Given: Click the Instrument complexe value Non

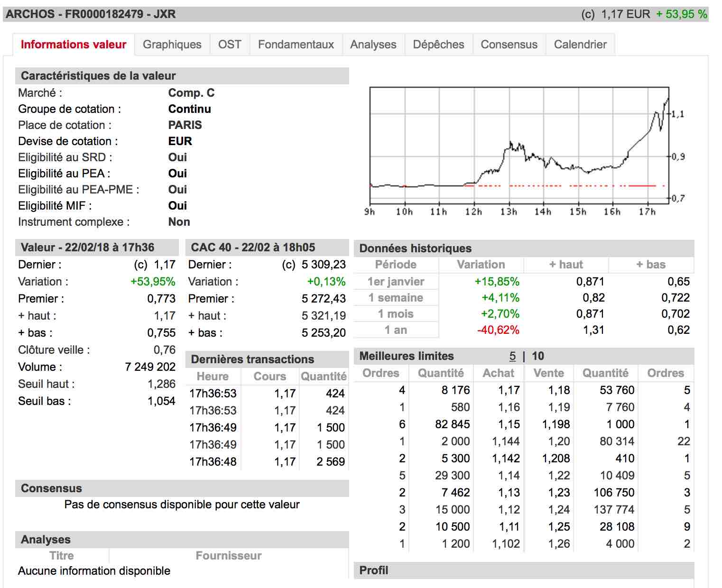Looking at the screenshot, I should [179, 222].
